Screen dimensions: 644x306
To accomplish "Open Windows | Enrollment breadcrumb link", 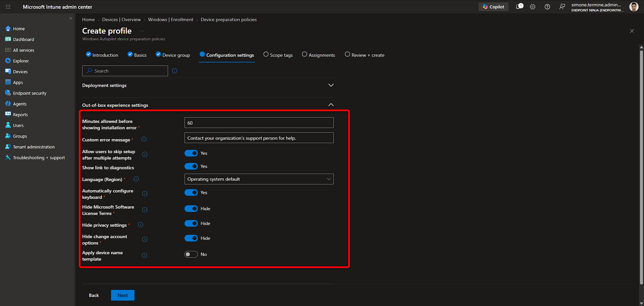I will 171,19.
